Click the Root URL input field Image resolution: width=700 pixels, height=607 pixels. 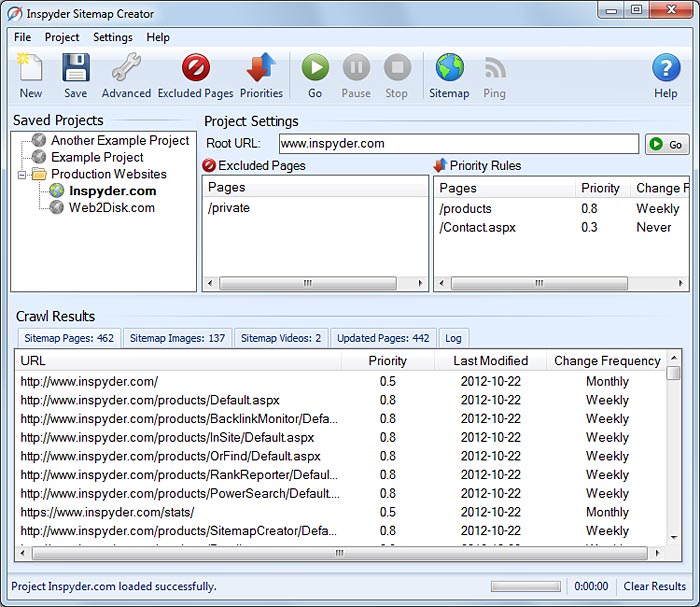pos(458,144)
